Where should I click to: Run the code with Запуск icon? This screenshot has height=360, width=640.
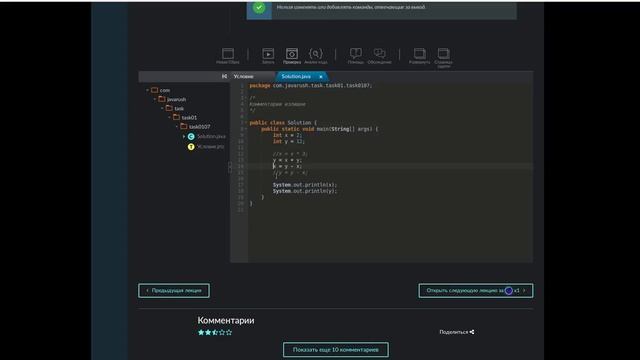[268, 54]
